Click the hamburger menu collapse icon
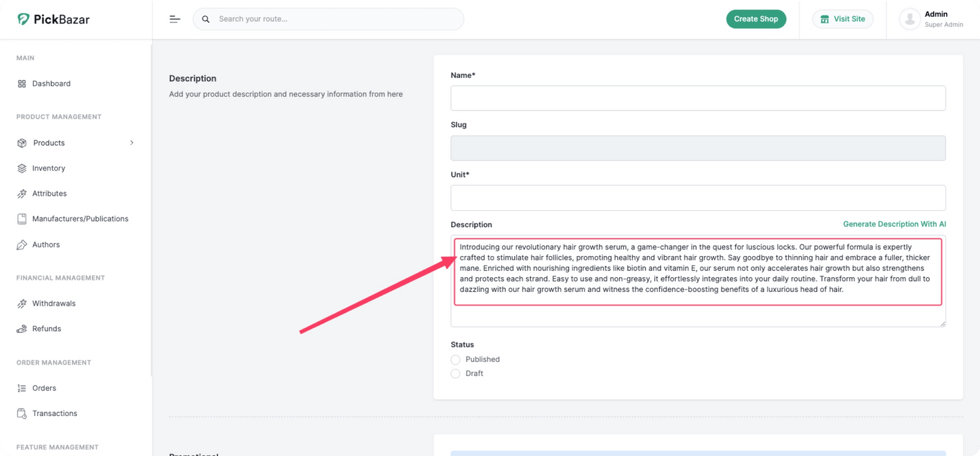 (x=174, y=19)
